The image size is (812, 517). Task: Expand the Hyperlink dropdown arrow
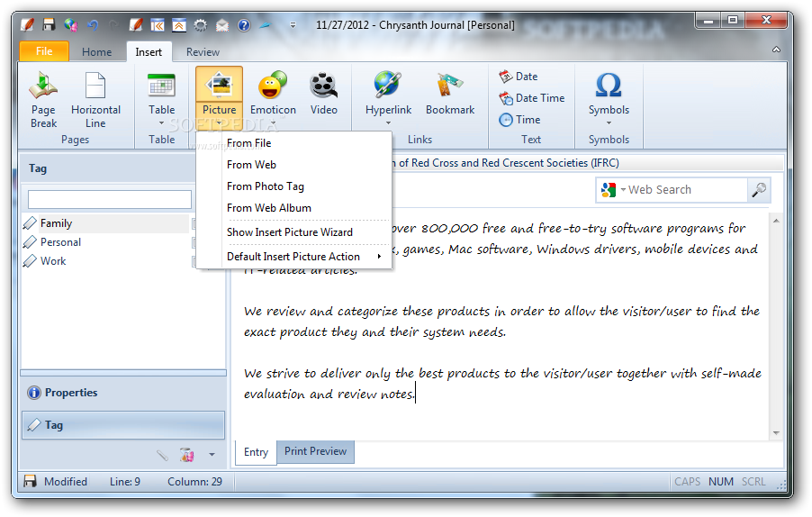click(x=388, y=123)
